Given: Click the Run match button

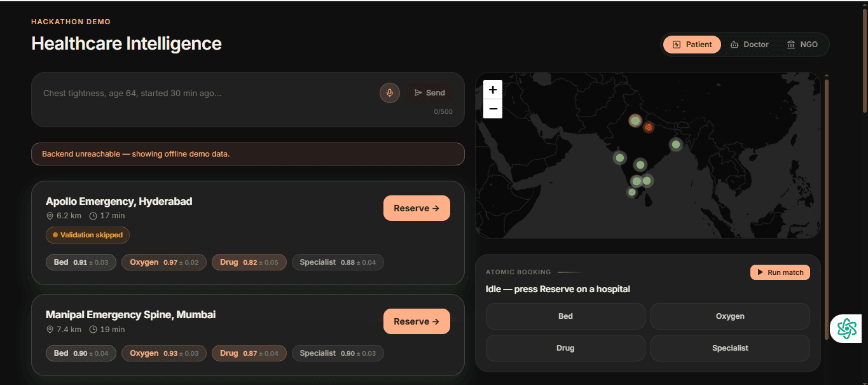Looking at the screenshot, I should (780, 272).
